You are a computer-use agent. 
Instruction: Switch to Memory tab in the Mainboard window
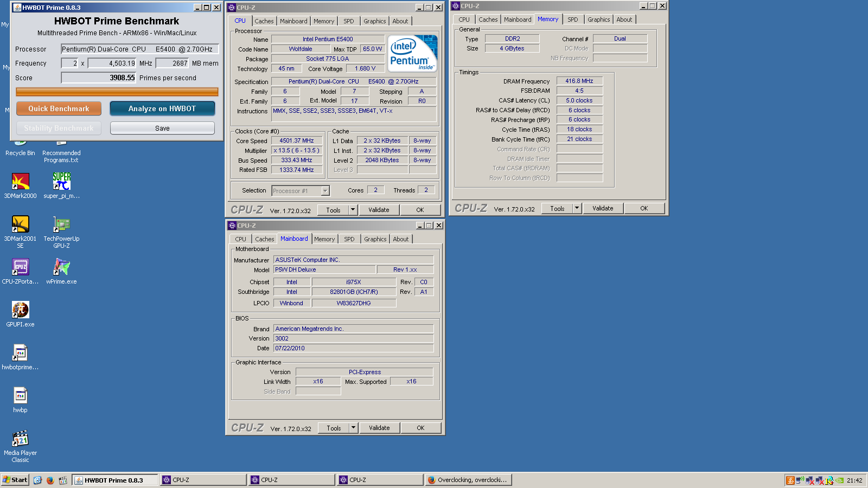[x=324, y=239]
